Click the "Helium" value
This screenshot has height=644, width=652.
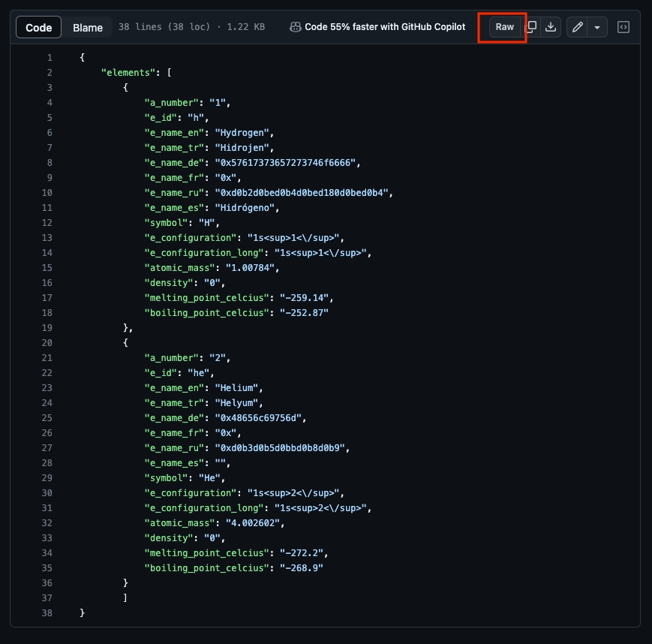coord(236,388)
